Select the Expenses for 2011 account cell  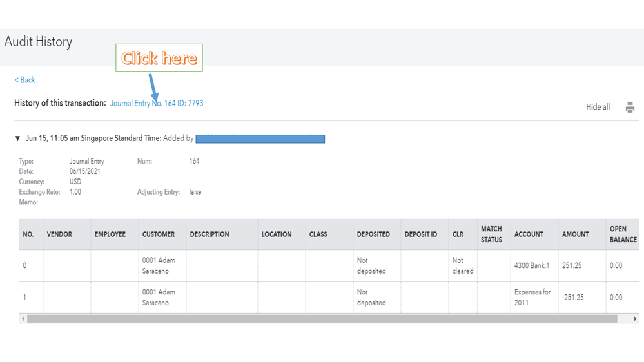532,297
